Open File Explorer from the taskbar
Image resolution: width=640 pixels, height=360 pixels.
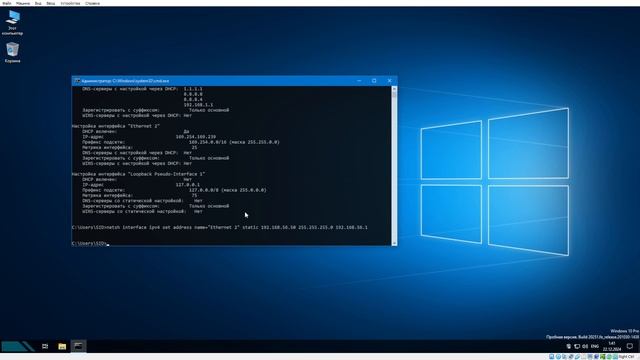coord(62,346)
